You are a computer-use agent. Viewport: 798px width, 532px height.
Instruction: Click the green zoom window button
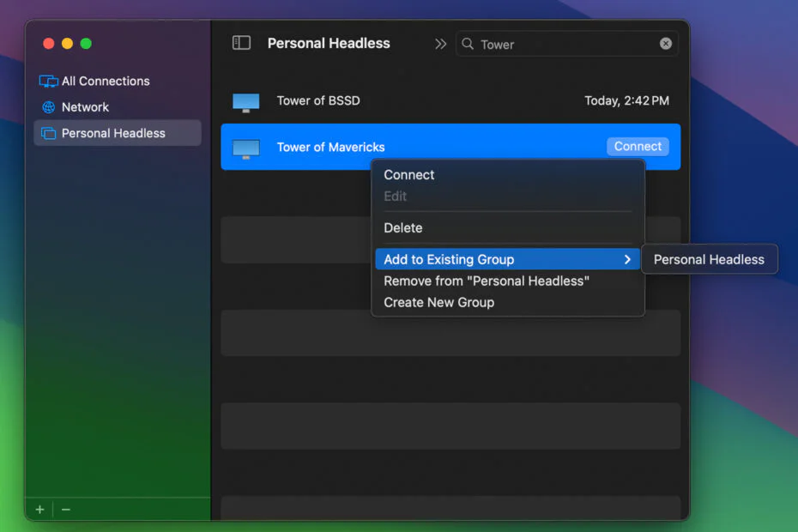pyautogui.click(x=86, y=43)
